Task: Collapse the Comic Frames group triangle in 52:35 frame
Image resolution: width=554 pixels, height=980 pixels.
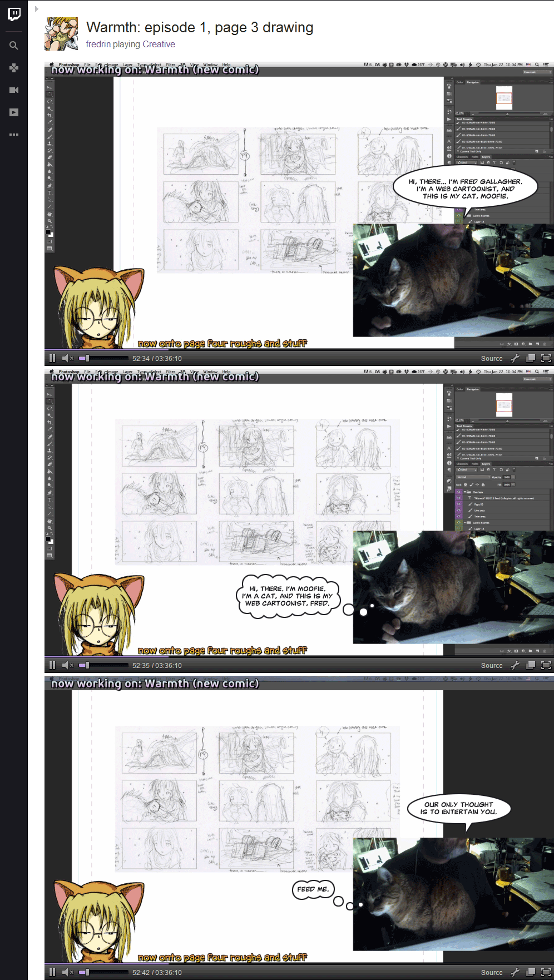Action: pyautogui.click(x=465, y=522)
